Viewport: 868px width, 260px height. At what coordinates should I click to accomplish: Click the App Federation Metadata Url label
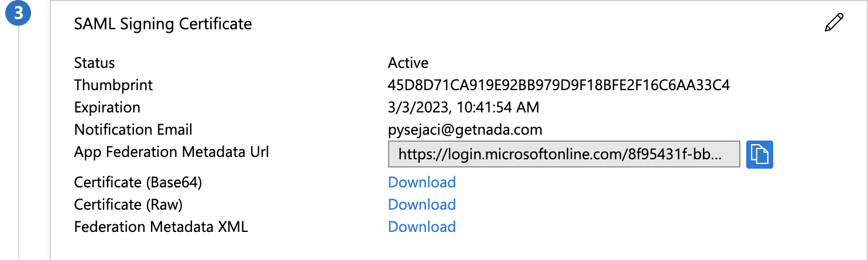pyautogui.click(x=171, y=152)
